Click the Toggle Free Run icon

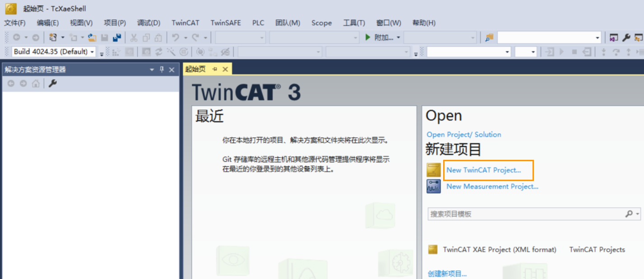click(184, 52)
